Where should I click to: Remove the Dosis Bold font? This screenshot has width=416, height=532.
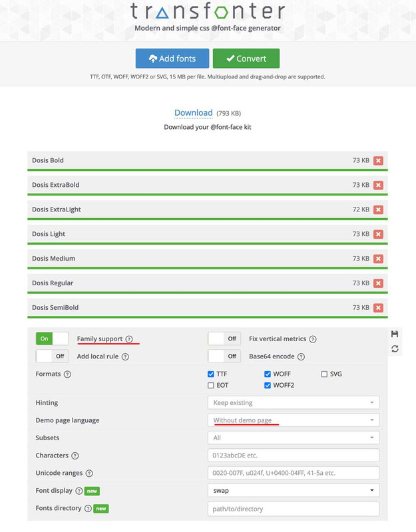(x=378, y=160)
